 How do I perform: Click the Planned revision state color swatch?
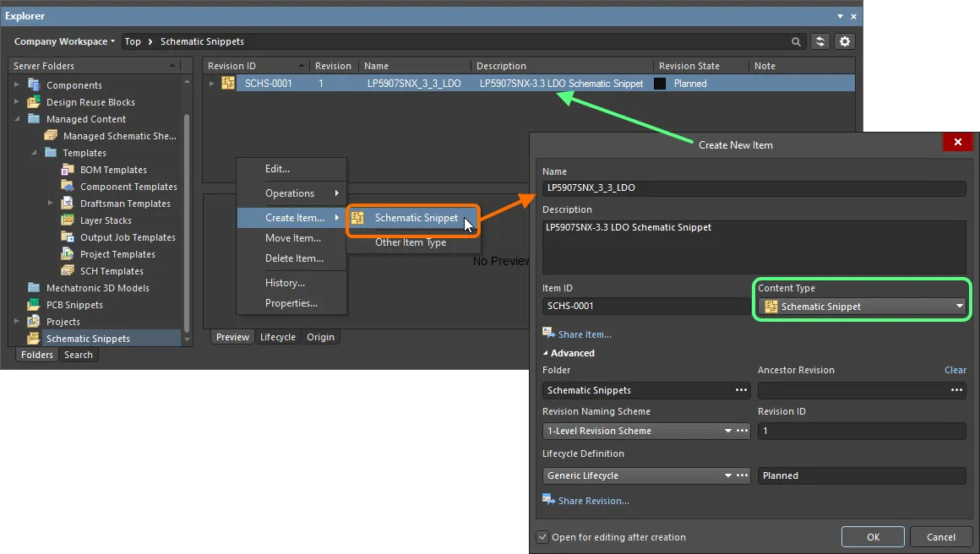(659, 84)
